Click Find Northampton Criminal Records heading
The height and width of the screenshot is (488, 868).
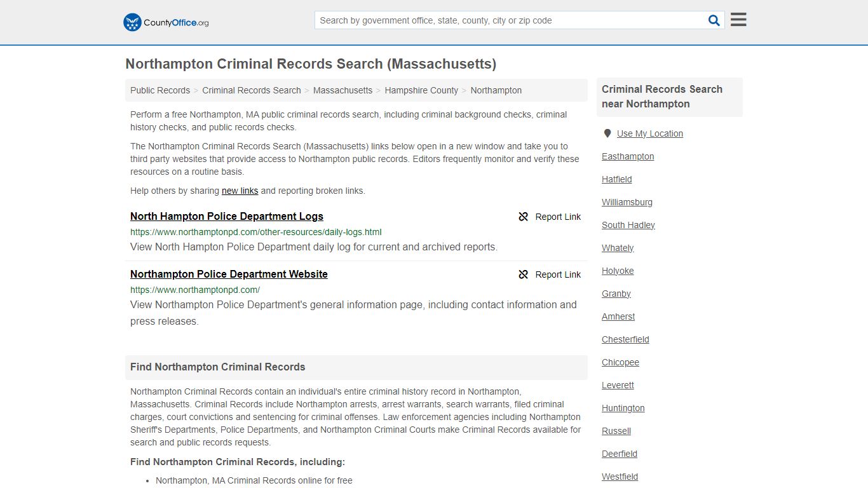pyautogui.click(x=218, y=367)
